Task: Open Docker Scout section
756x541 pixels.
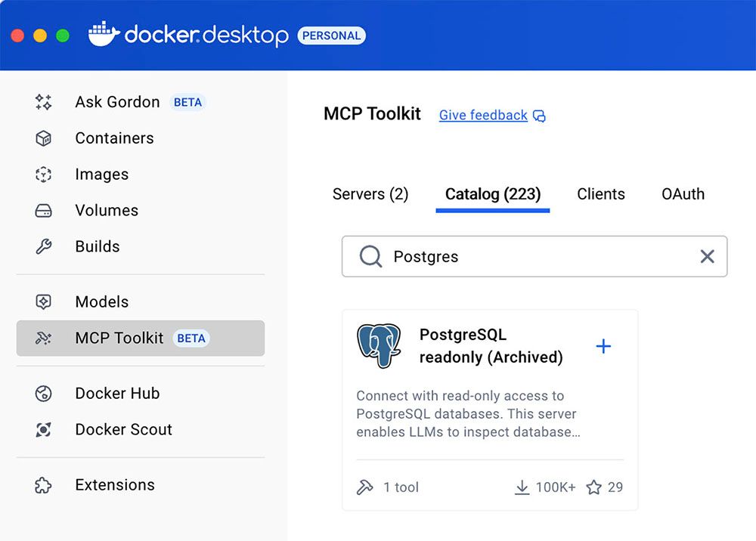Action: (141, 430)
